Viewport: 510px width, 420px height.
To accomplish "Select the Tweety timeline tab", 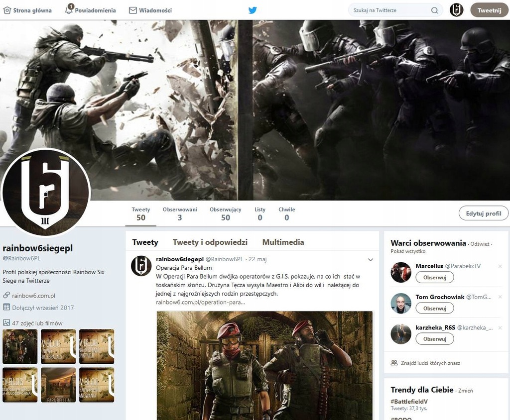I will [x=145, y=242].
